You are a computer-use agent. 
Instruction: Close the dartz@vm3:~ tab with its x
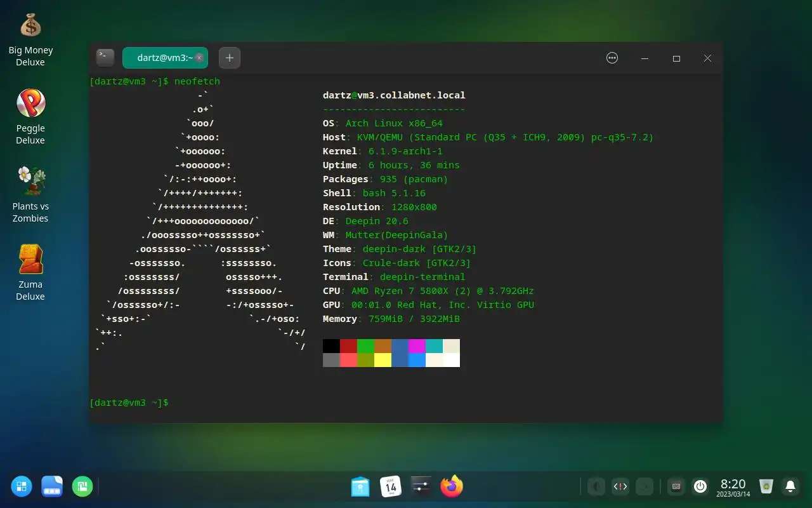[199, 58]
